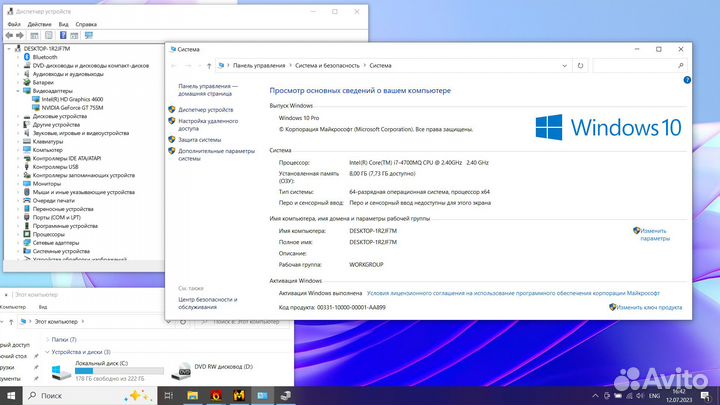720x405 pixels.
Task: Collapse the DESKTOP-1R2JF7M root node
Action: [x=9, y=49]
